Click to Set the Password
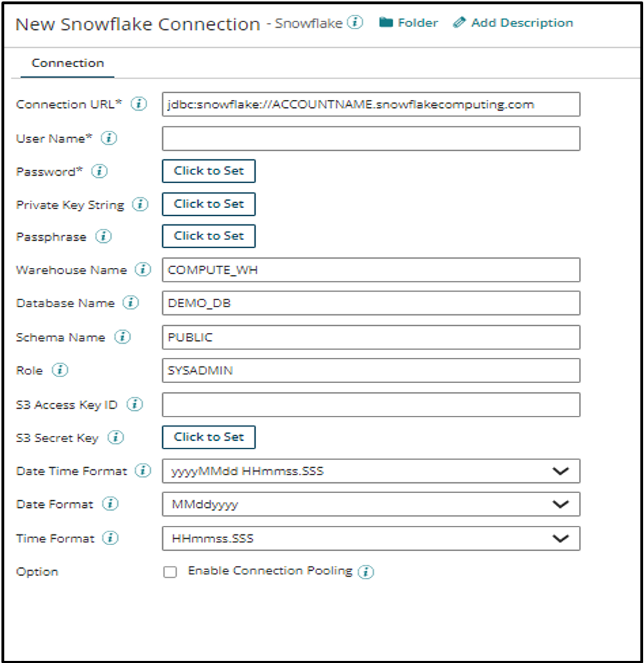 209,171
